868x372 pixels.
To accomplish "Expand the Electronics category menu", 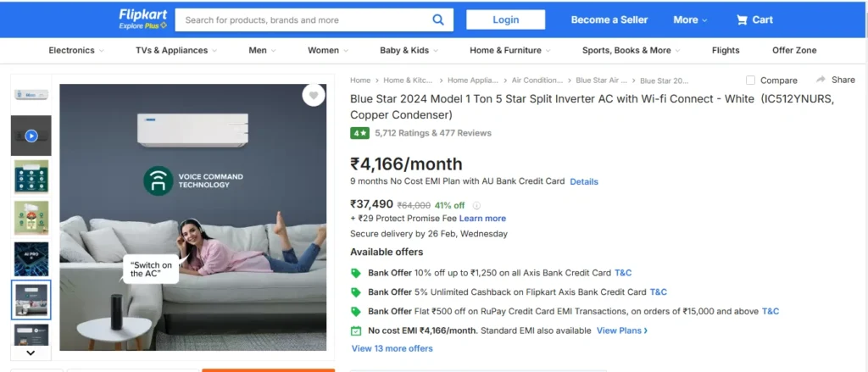I will coord(76,50).
